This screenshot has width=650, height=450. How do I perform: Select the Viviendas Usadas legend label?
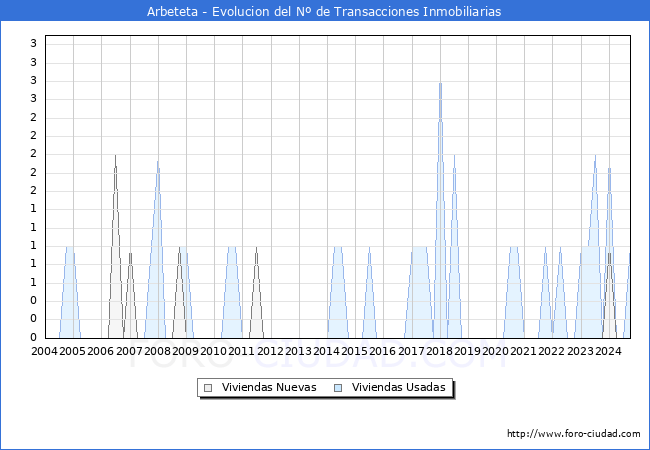pos(399,387)
